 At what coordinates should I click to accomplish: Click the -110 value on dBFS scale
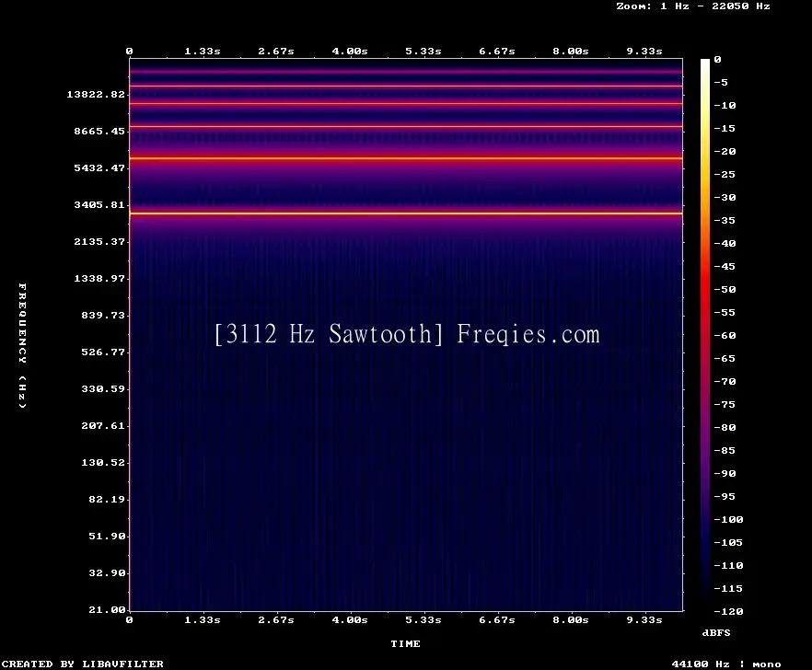click(728, 565)
